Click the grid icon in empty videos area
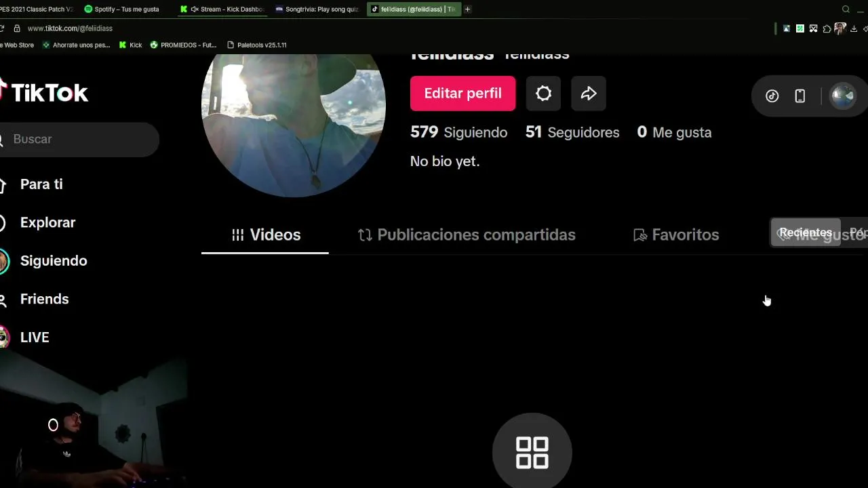This screenshot has width=868, height=488. pyautogui.click(x=532, y=452)
